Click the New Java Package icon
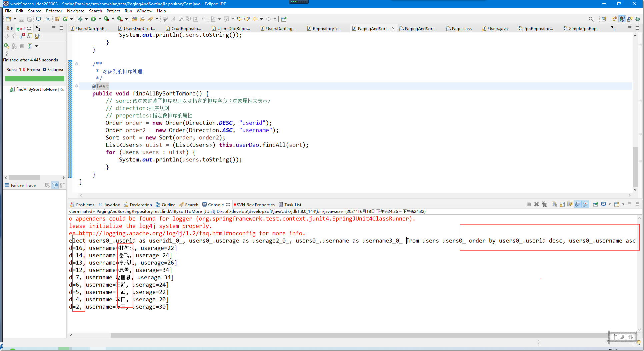 tap(57, 19)
